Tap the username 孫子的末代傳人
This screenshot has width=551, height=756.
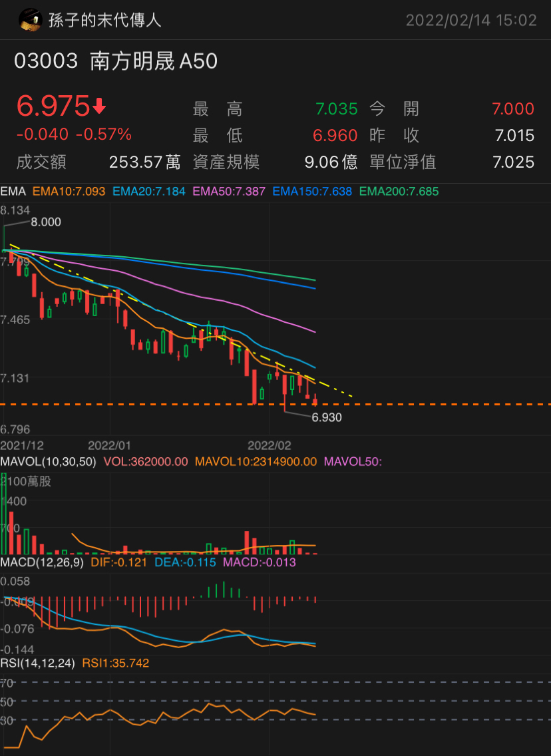(104, 20)
